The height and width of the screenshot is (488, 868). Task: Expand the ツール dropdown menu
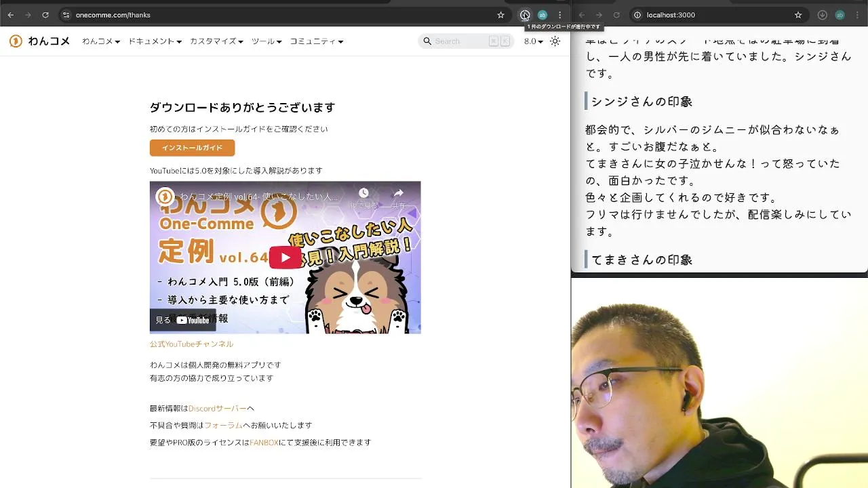267,41
